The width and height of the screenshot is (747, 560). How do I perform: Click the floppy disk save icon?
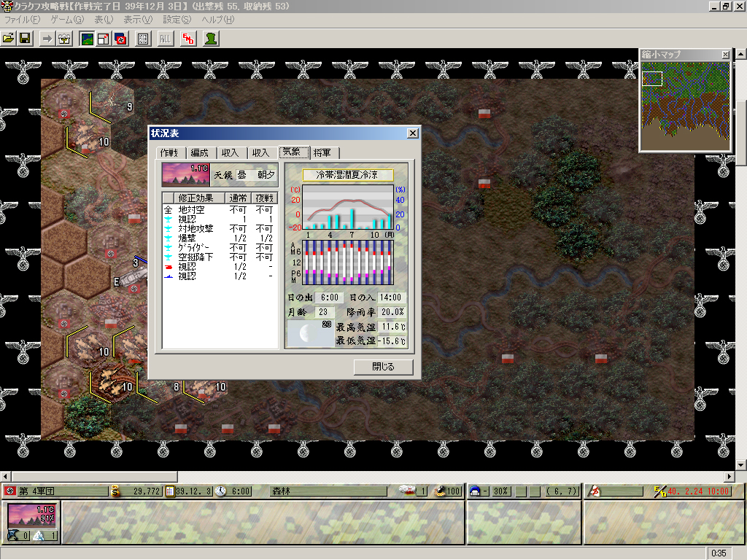click(25, 38)
